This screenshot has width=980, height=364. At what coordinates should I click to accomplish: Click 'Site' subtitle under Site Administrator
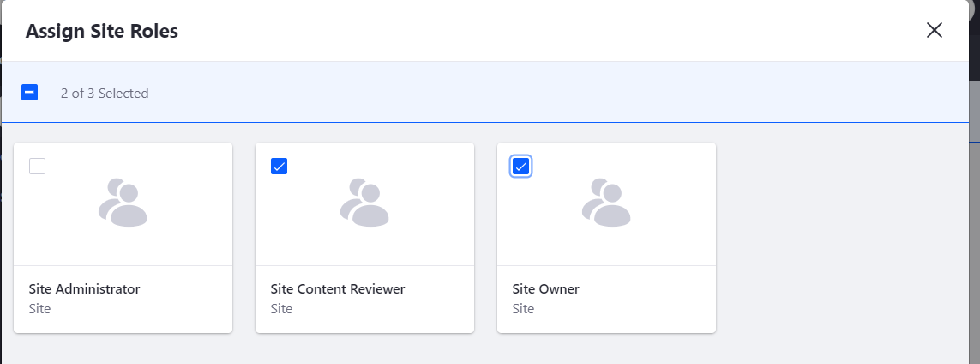tap(39, 309)
